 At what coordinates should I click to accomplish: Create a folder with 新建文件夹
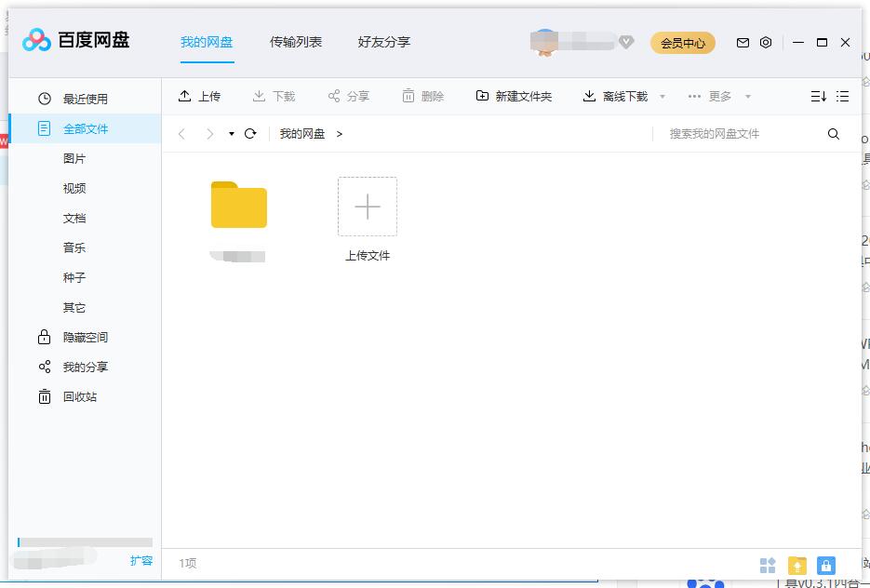(x=514, y=96)
